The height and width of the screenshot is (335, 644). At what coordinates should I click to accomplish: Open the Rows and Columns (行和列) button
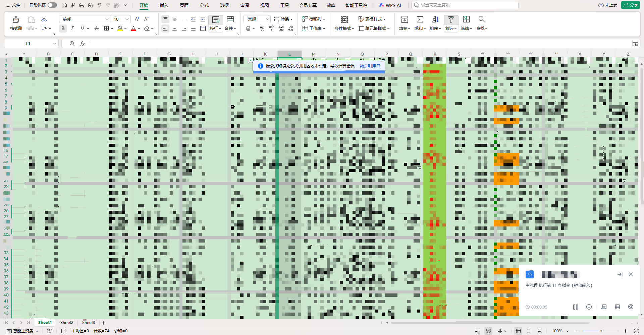(314, 19)
